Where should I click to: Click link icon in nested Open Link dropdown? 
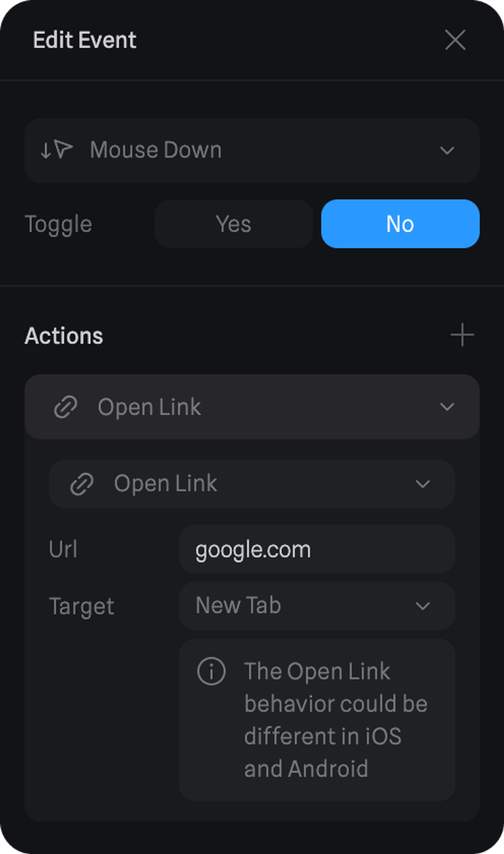[x=81, y=483]
